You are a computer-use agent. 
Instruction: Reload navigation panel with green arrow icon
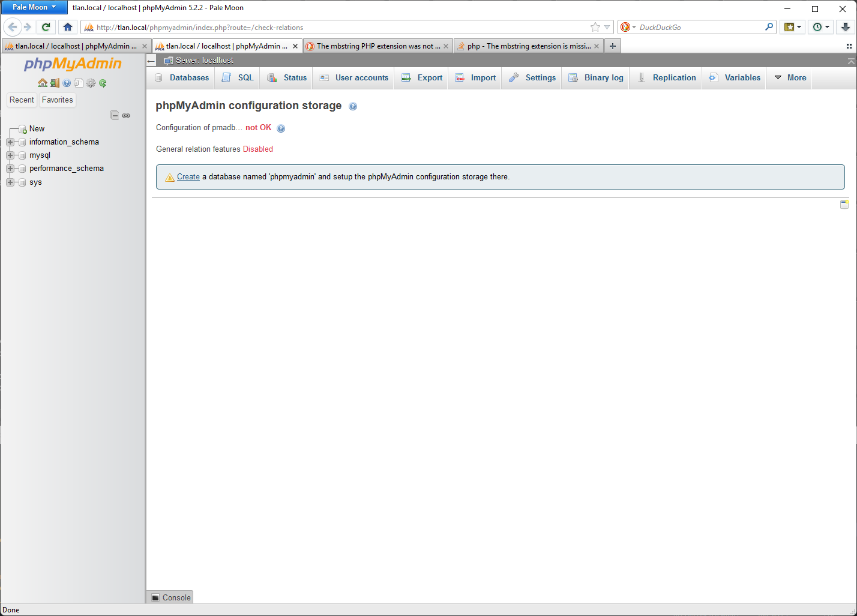pos(103,83)
